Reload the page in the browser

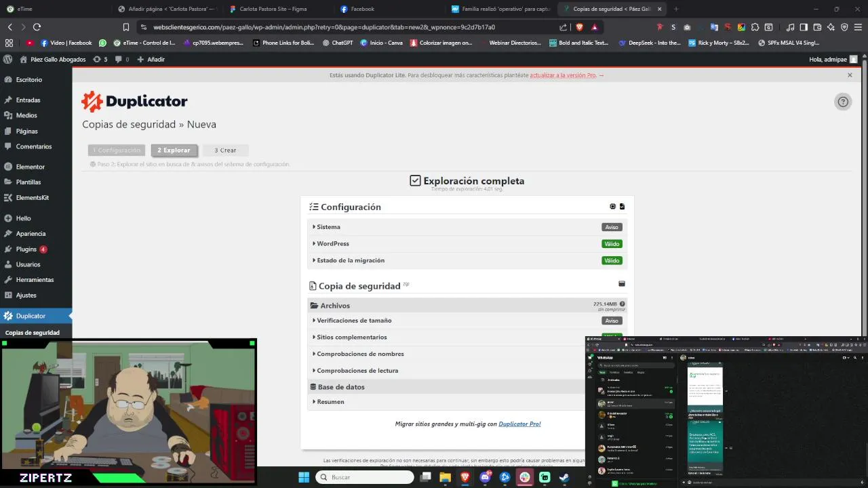pyautogui.click(x=37, y=27)
